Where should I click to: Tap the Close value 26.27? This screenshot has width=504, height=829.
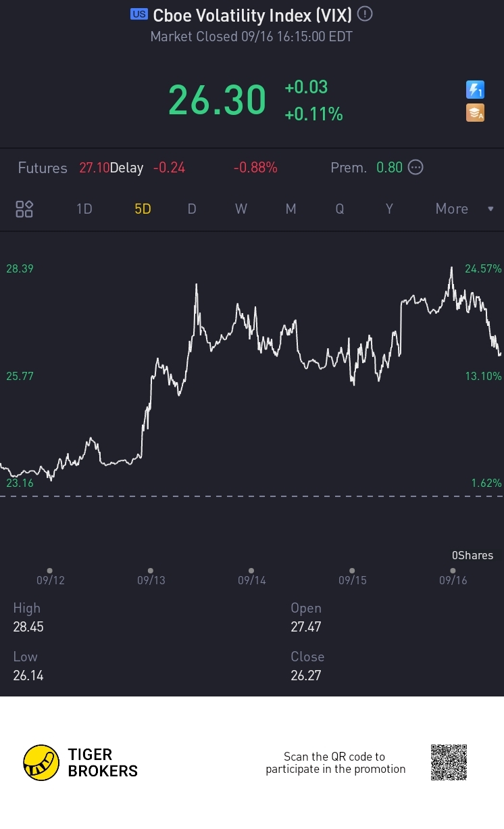click(306, 676)
